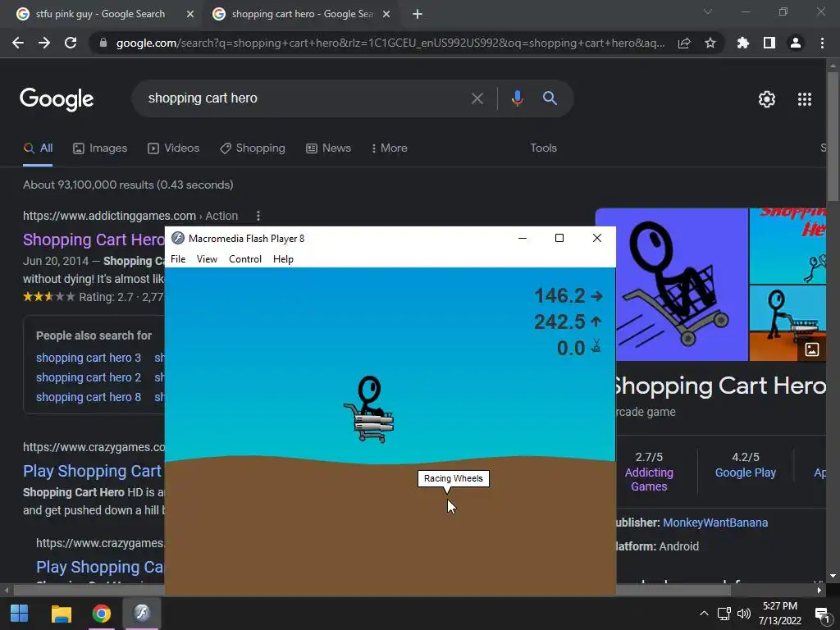Screen dimensions: 840x630
Task: Go to the Google homepage logo
Action: (x=57, y=99)
